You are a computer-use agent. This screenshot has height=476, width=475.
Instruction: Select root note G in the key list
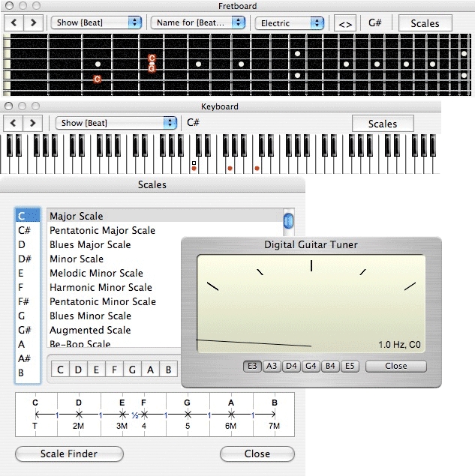28,316
